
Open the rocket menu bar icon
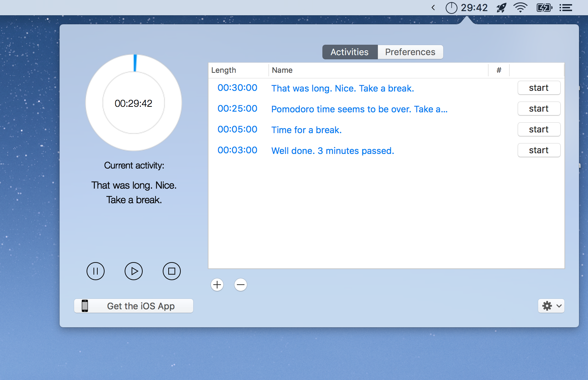coord(501,8)
